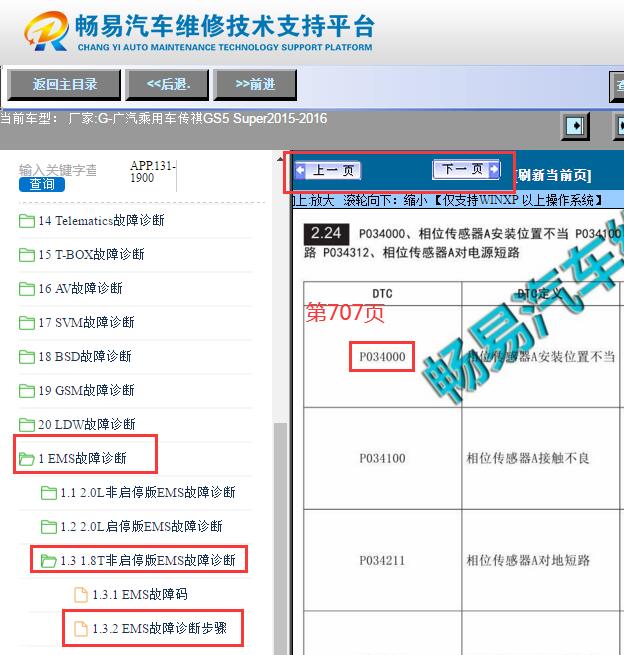Viewport: 624px width, 655px height.
Task: Click the 返回主目录 button
Action: [65, 85]
